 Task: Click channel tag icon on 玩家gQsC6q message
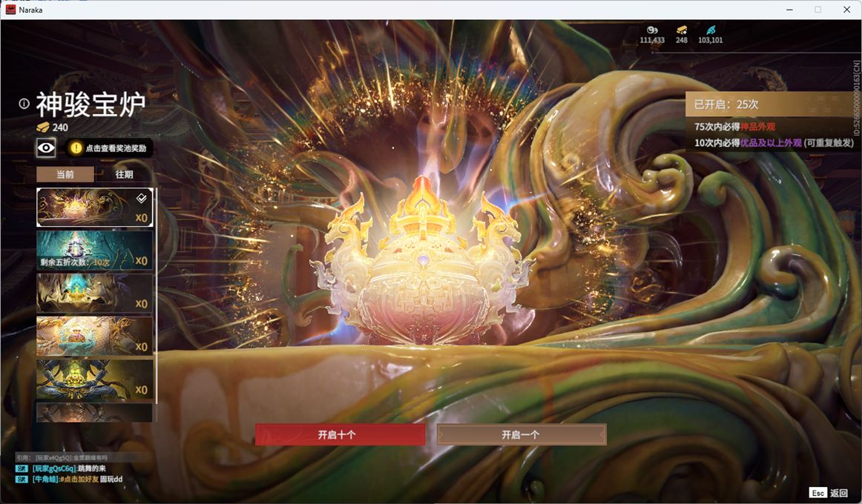[22, 468]
